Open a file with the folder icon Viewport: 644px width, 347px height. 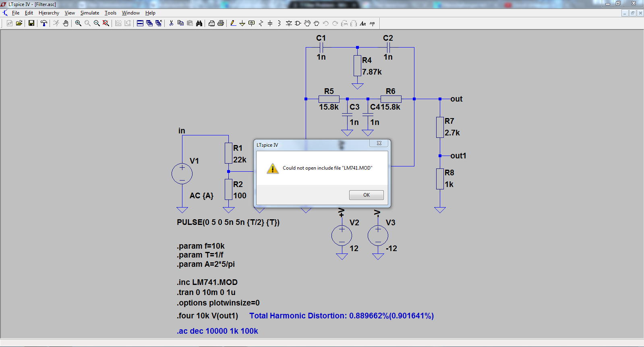point(19,23)
